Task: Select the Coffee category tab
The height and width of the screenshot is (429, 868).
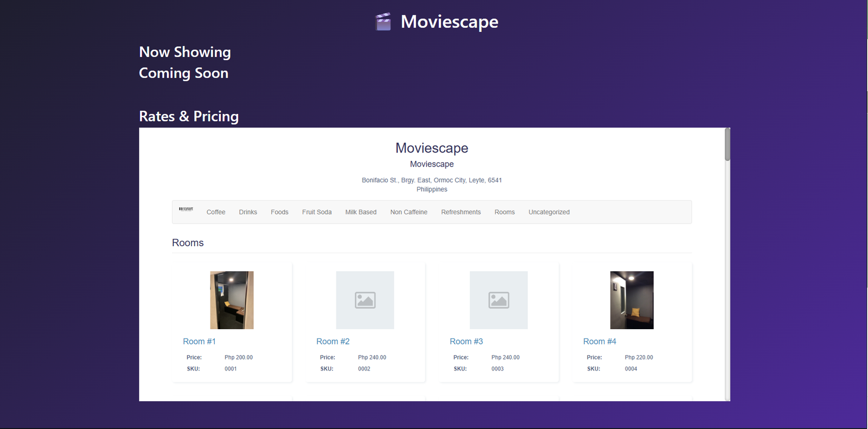Action: click(216, 212)
